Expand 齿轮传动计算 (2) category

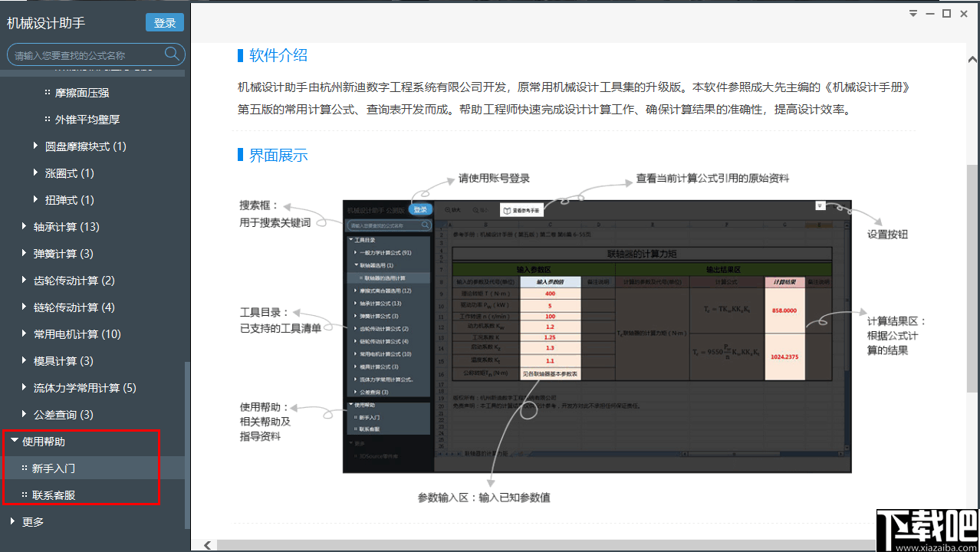tap(25, 280)
